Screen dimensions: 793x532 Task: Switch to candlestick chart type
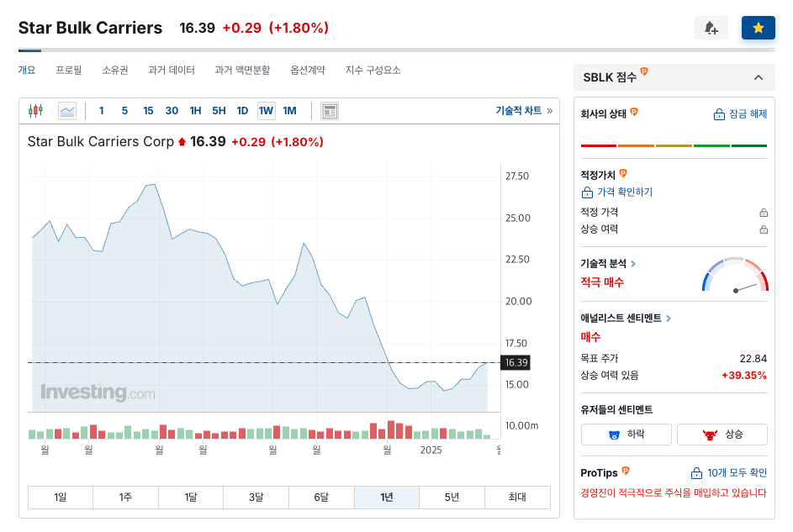click(x=35, y=111)
